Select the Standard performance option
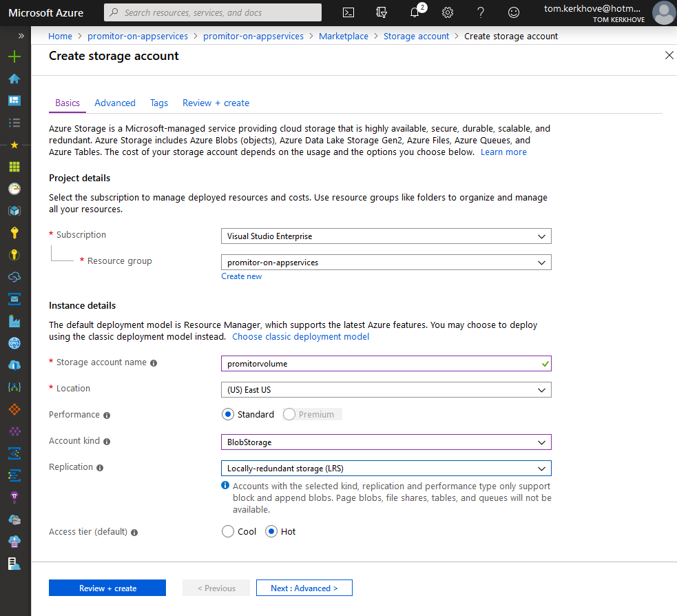 point(228,415)
